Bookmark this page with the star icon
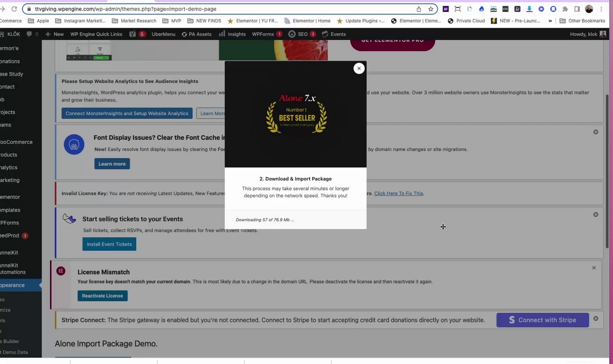The image size is (613, 364). click(x=431, y=9)
